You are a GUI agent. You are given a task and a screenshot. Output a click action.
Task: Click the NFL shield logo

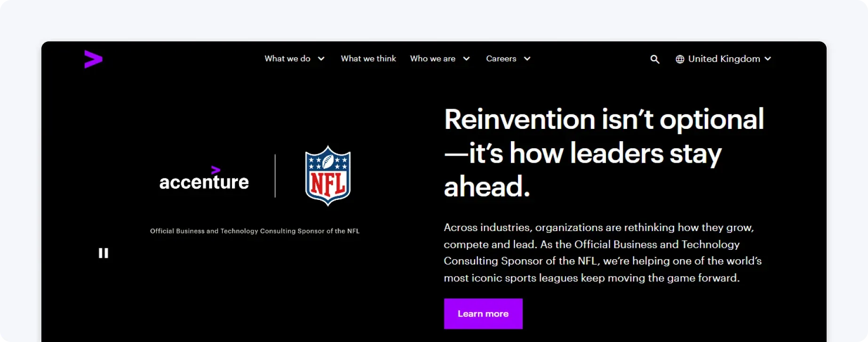tap(328, 175)
